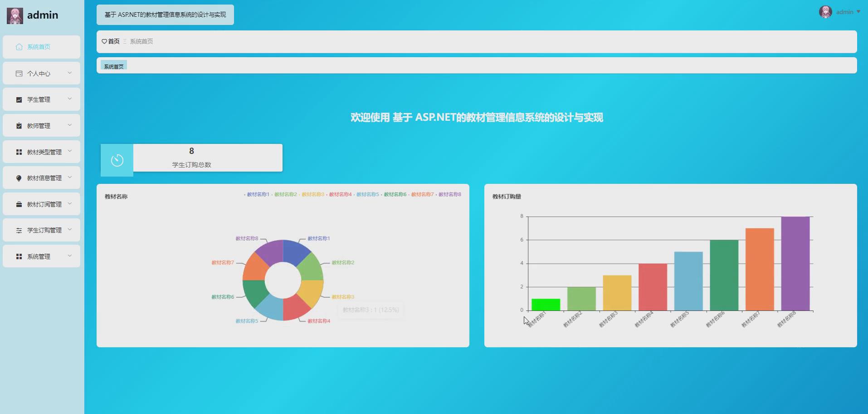Click the 教材类型管理 grid icon in sidebar
The width and height of the screenshot is (868, 414).
19,152
